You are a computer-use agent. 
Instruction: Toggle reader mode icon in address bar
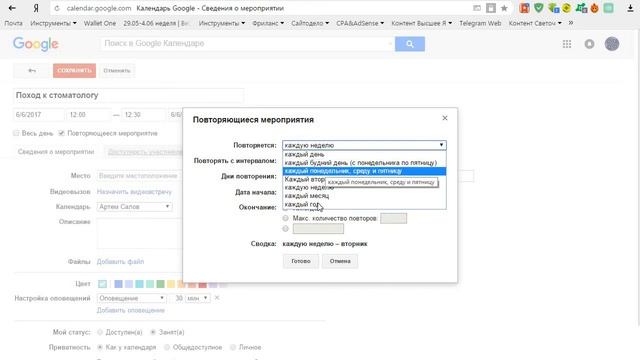click(x=477, y=8)
